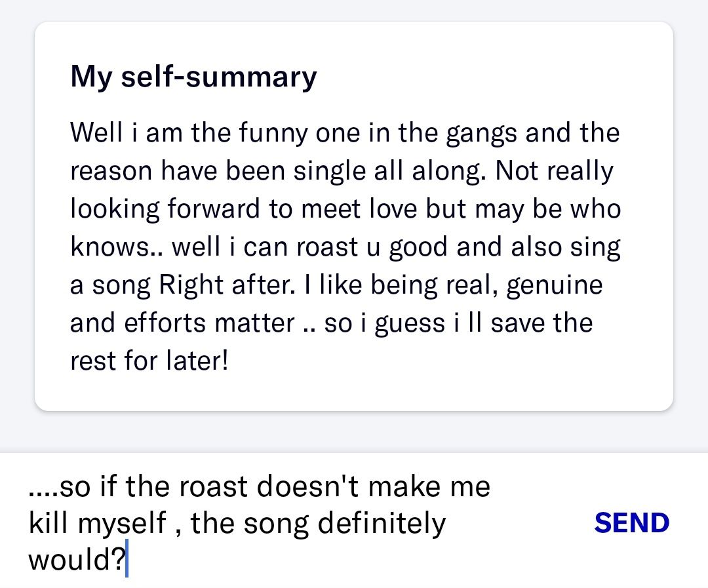Place cursor after "would?" in message
Image resolution: width=708 pixels, height=588 pixels.
pos(127,562)
